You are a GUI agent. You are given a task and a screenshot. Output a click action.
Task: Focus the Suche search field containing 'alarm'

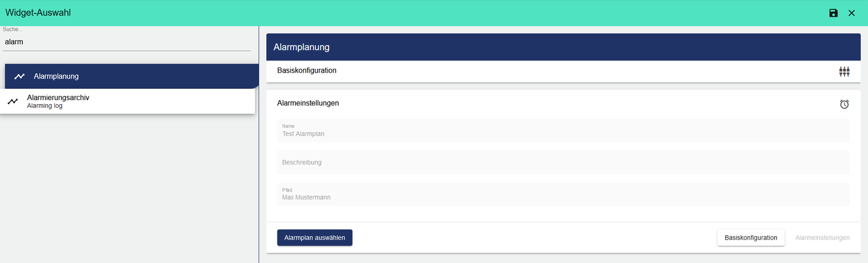pyautogui.click(x=126, y=43)
